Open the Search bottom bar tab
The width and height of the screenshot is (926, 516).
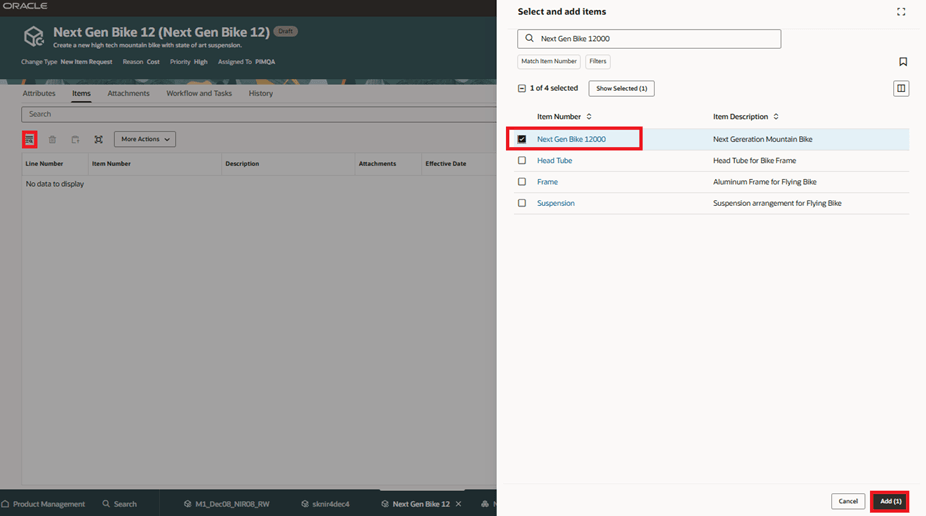[120, 504]
